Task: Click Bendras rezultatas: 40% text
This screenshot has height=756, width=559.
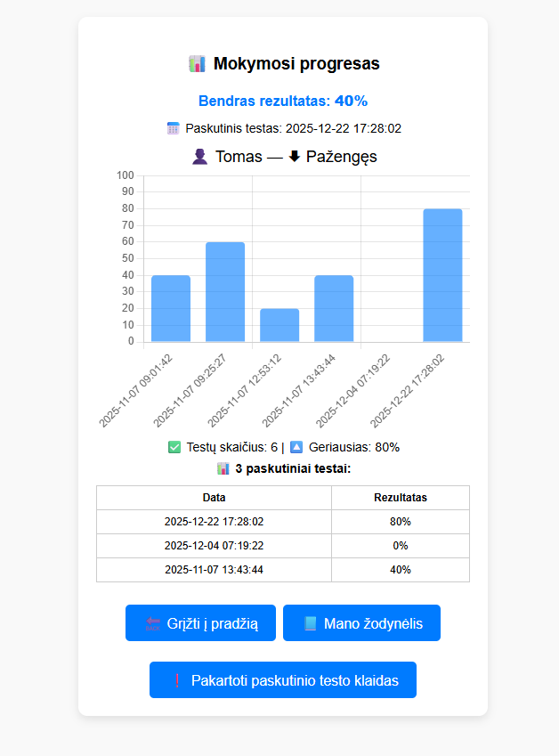Action: point(282,101)
